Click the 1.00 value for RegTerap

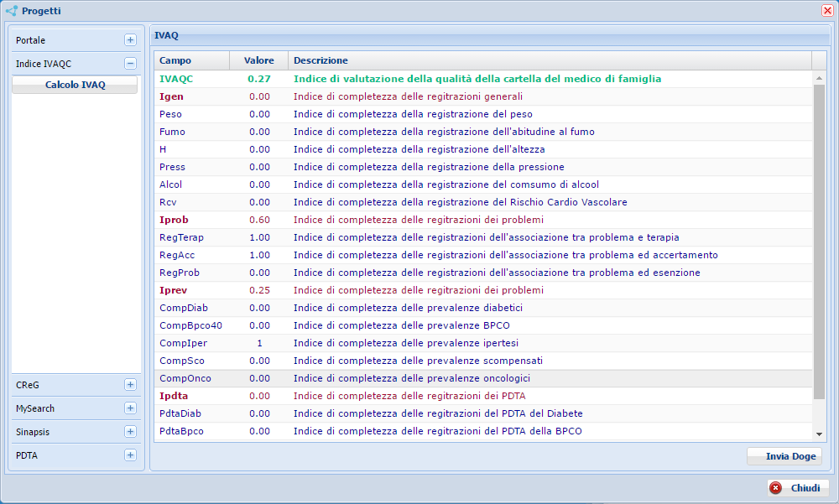click(x=259, y=237)
